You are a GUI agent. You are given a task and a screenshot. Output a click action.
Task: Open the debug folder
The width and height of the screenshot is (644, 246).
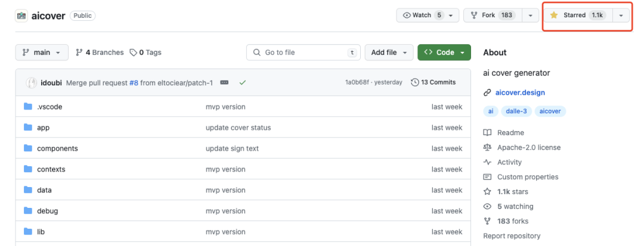coord(47,211)
